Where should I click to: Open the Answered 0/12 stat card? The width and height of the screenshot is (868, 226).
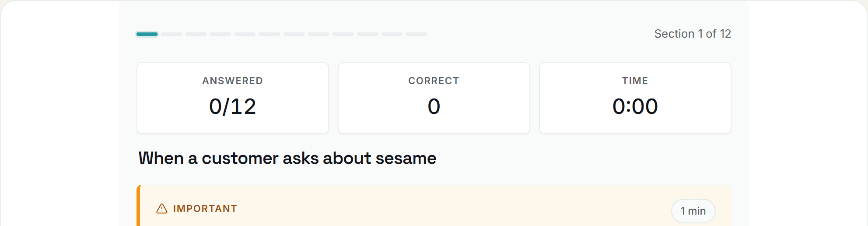[233, 98]
